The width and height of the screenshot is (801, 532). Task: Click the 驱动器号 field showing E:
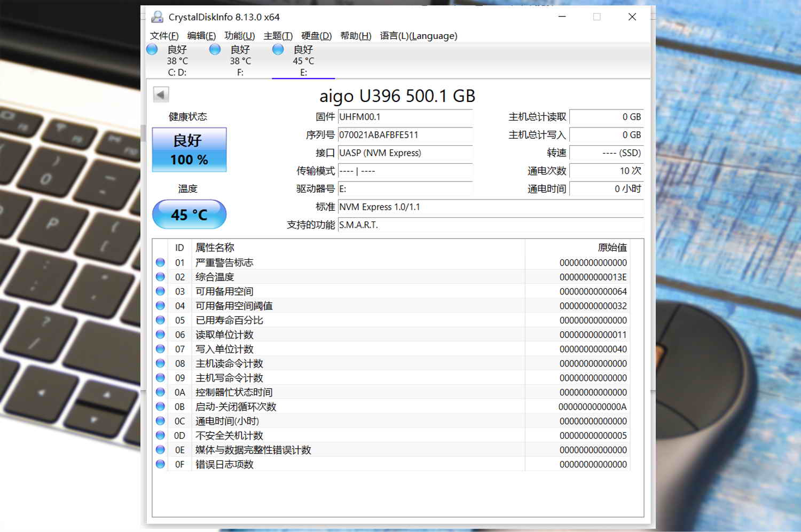(405, 189)
